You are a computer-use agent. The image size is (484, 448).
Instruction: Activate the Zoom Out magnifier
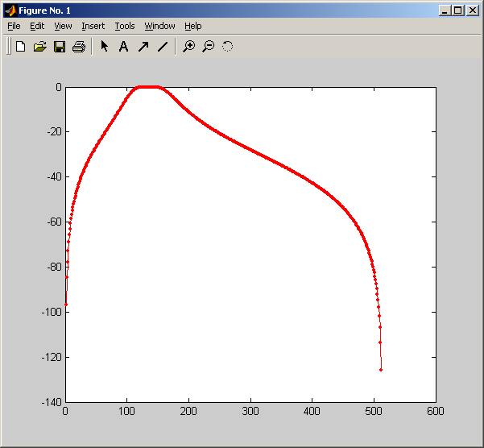pos(209,47)
